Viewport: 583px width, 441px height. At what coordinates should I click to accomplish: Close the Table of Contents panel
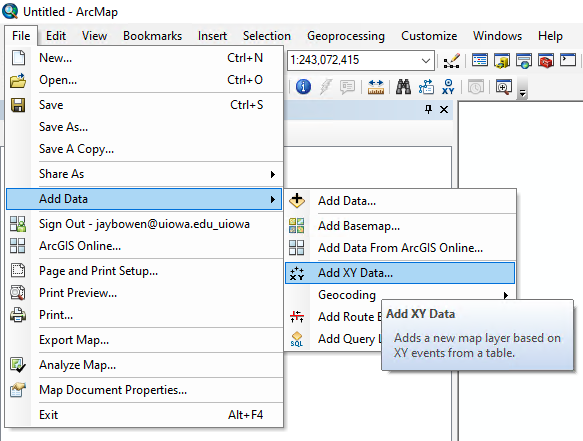pyautogui.click(x=444, y=110)
